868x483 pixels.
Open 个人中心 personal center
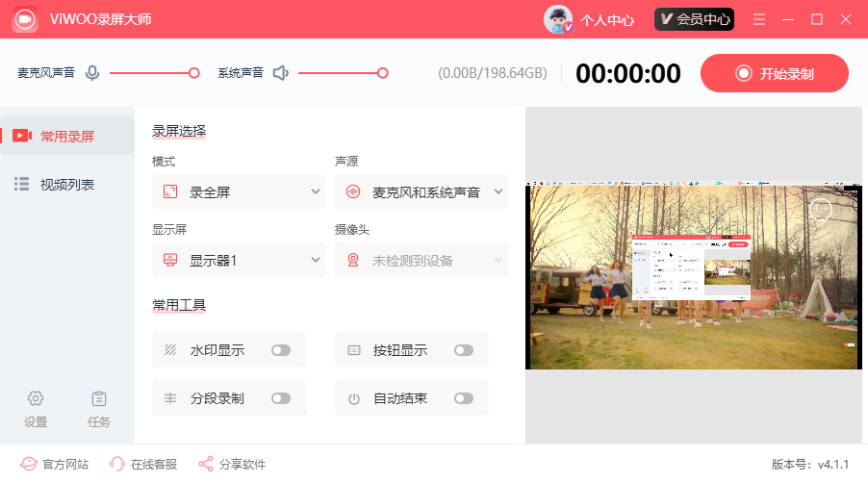tap(606, 20)
